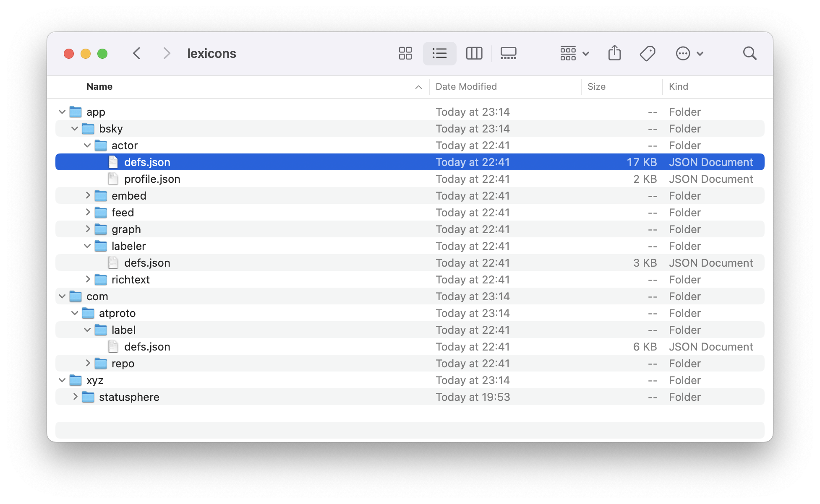
Task: Open the Group By dropdown
Action: tap(574, 53)
